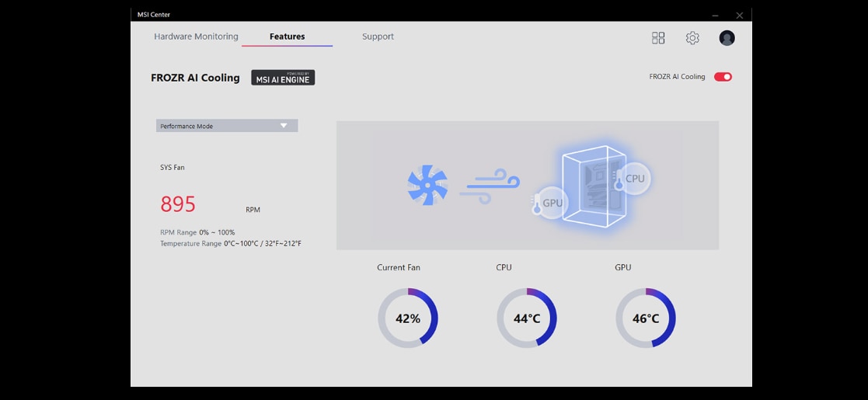Minimize the MSI Center window
Image resolution: width=868 pixels, height=400 pixels.
(x=714, y=15)
